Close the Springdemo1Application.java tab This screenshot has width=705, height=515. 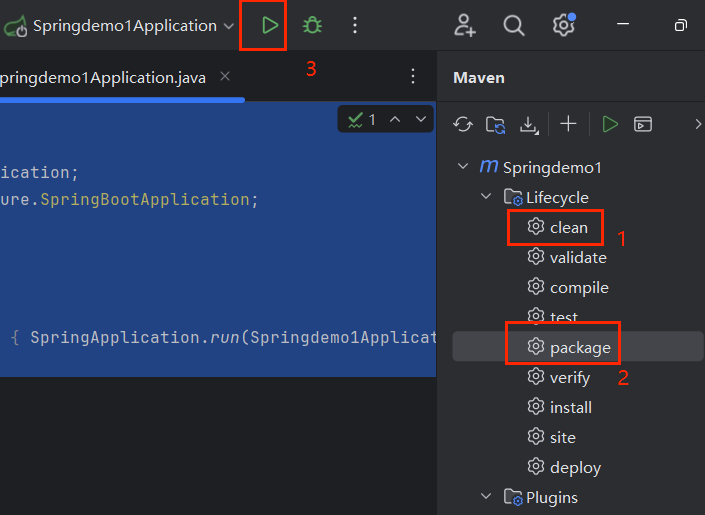pos(225,76)
